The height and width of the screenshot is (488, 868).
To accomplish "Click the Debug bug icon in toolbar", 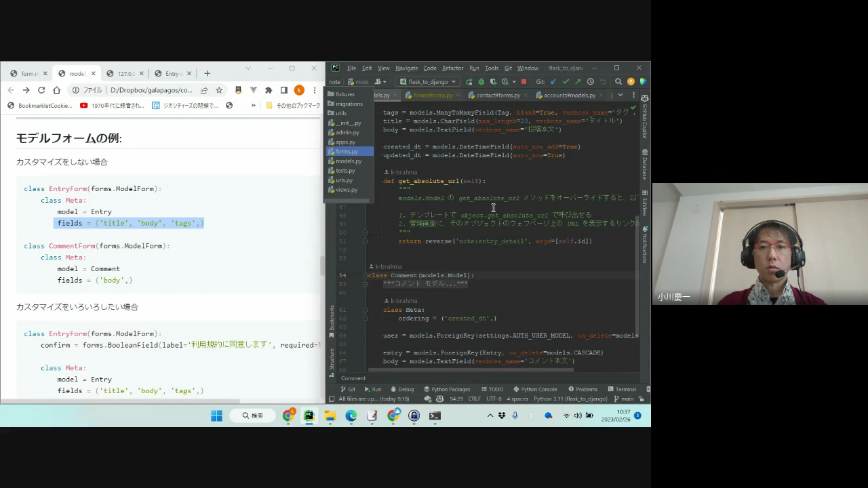I will coord(481,82).
